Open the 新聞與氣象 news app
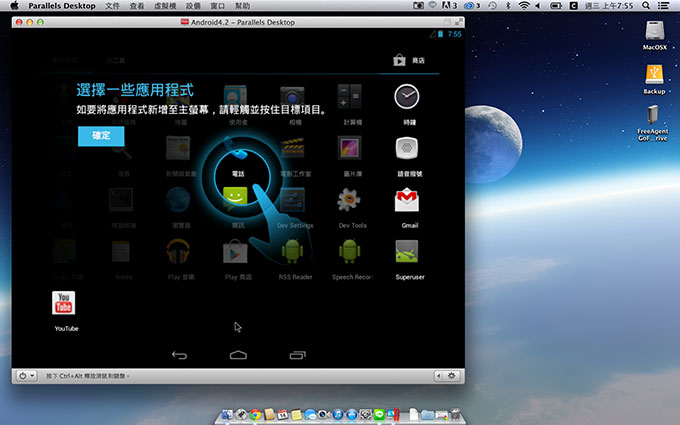Screen dimensions: 680x425 coord(178,148)
